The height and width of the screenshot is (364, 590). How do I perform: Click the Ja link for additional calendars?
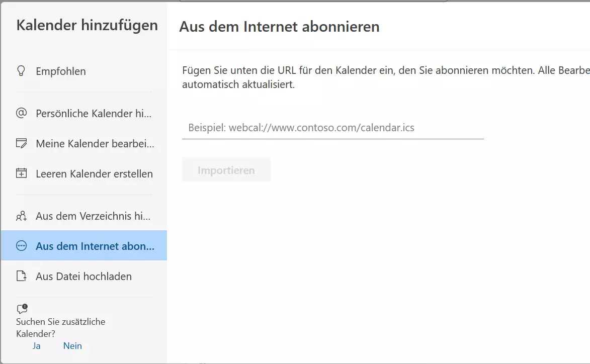point(36,345)
